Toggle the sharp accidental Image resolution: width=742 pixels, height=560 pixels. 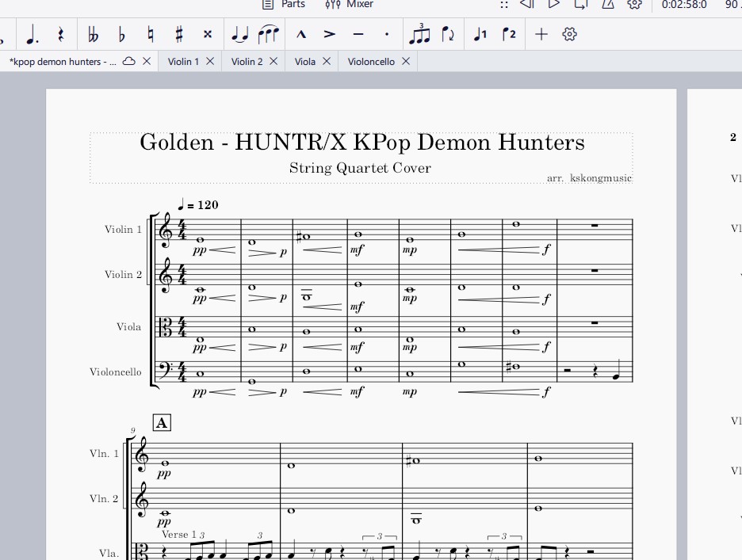pos(179,35)
